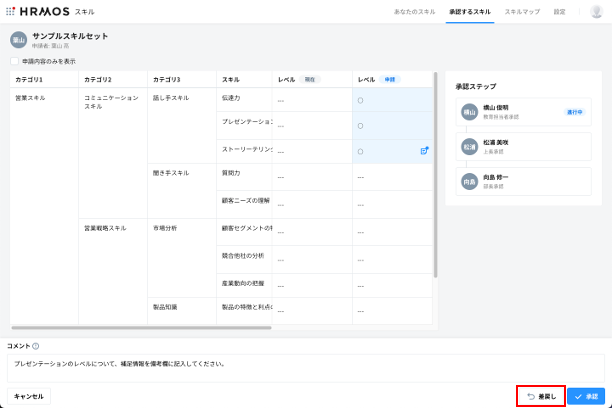The height and width of the screenshot is (408, 612).
Task: Click the 差戻し button
Action: click(541, 396)
